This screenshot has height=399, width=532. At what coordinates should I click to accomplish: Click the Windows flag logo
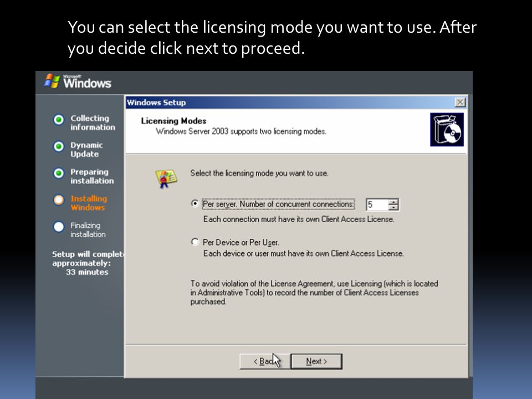52,81
